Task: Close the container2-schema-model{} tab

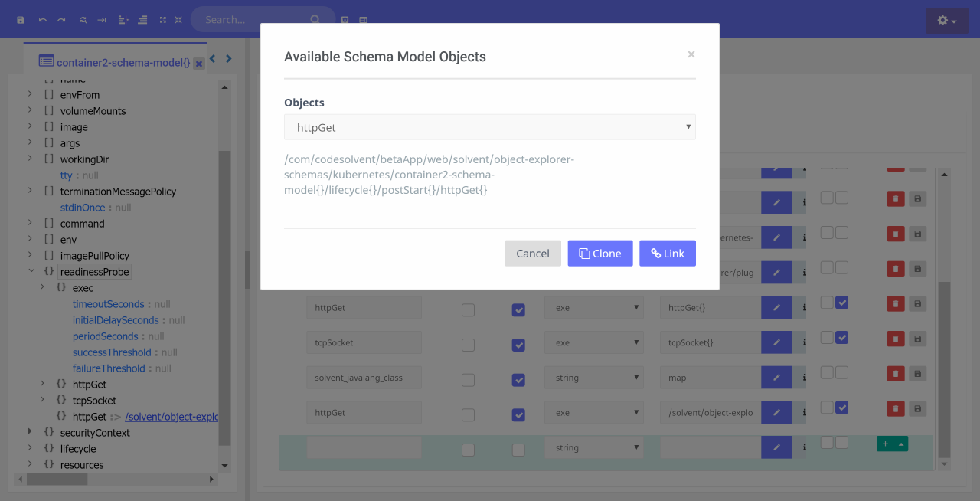Action: pyautogui.click(x=199, y=64)
